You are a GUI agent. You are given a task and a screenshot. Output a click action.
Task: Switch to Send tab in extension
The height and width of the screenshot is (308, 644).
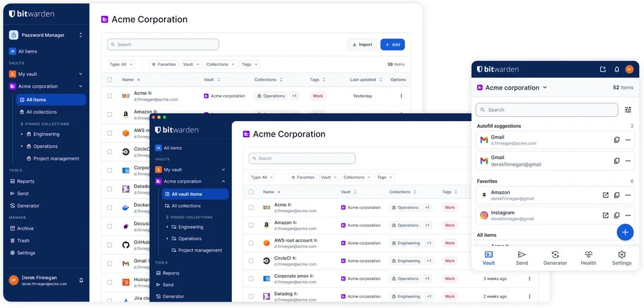522,258
